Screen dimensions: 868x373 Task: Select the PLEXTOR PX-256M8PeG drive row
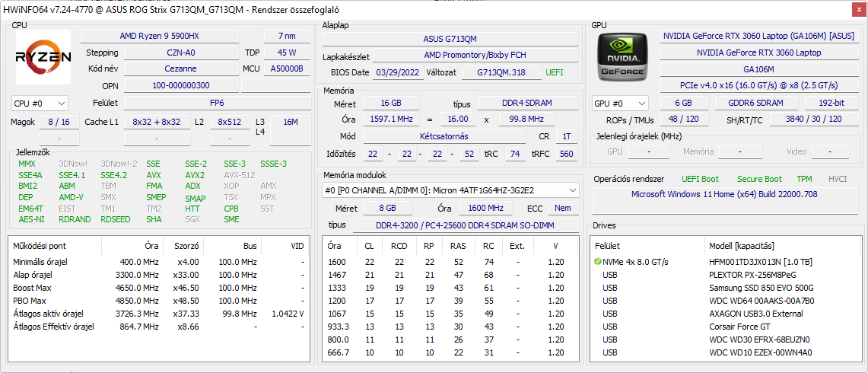click(727, 274)
